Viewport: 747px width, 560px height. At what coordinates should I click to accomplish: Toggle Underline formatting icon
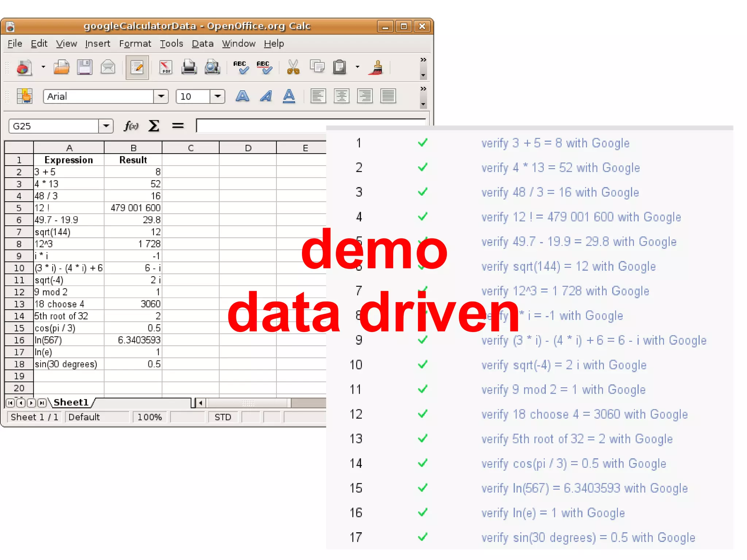click(x=289, y=96)
